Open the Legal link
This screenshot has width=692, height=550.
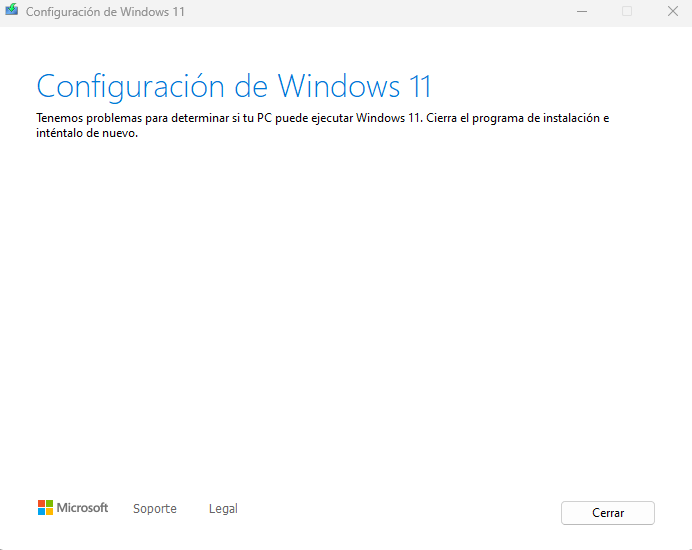223,509
